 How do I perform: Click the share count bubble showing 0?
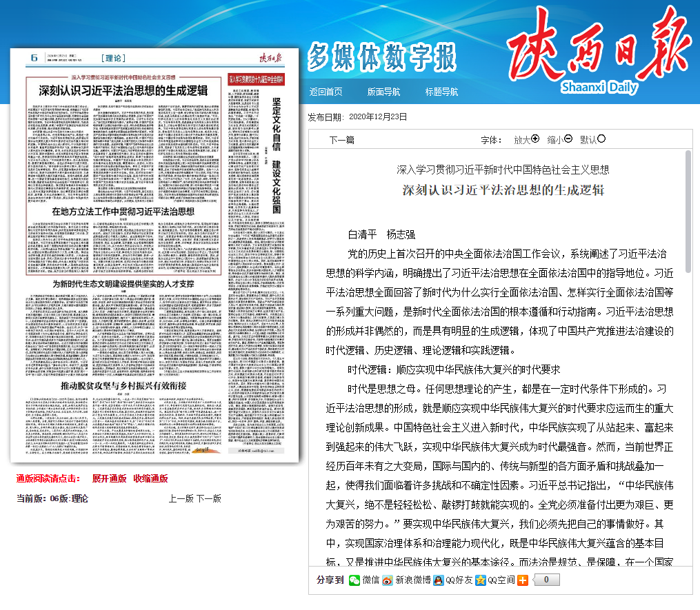pyautogui.click(x=545, y=580)
